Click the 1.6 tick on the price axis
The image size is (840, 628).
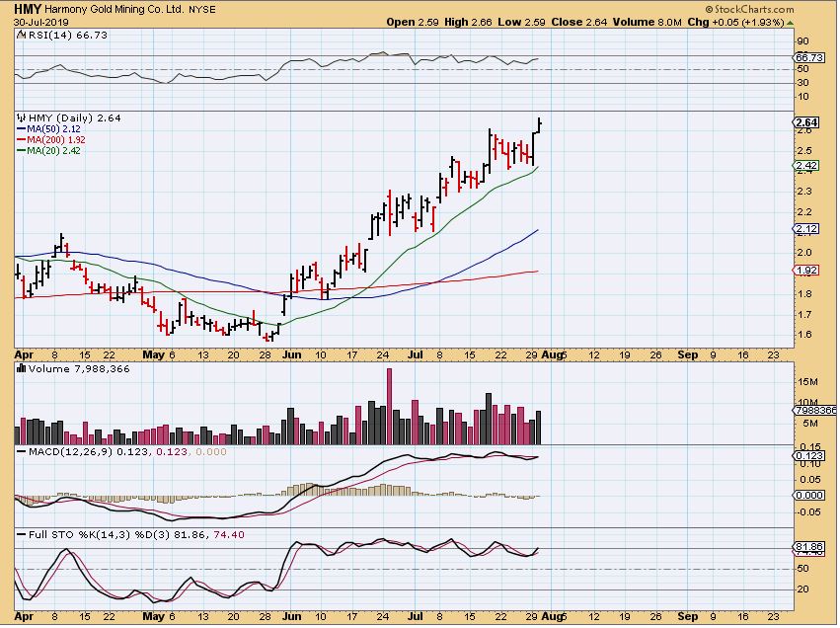(x=804, y=335)
